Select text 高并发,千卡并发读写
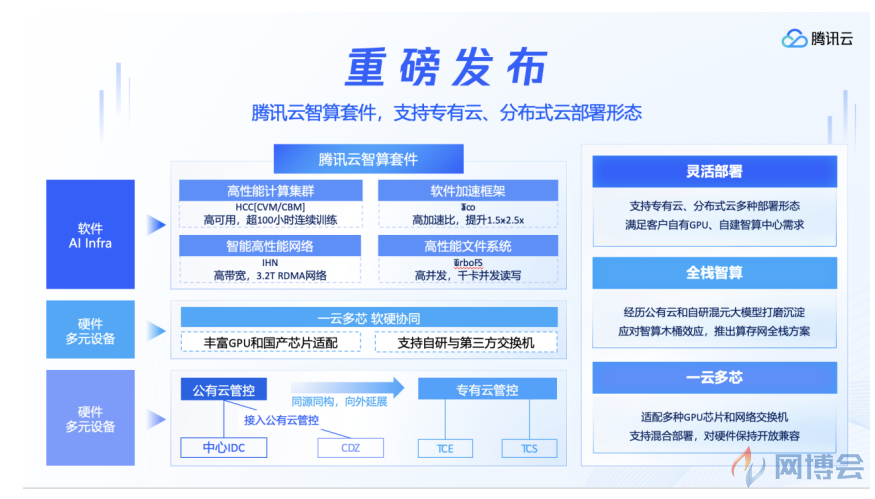The width and height of the screenshot is (875, 499). tap(468, 276)
